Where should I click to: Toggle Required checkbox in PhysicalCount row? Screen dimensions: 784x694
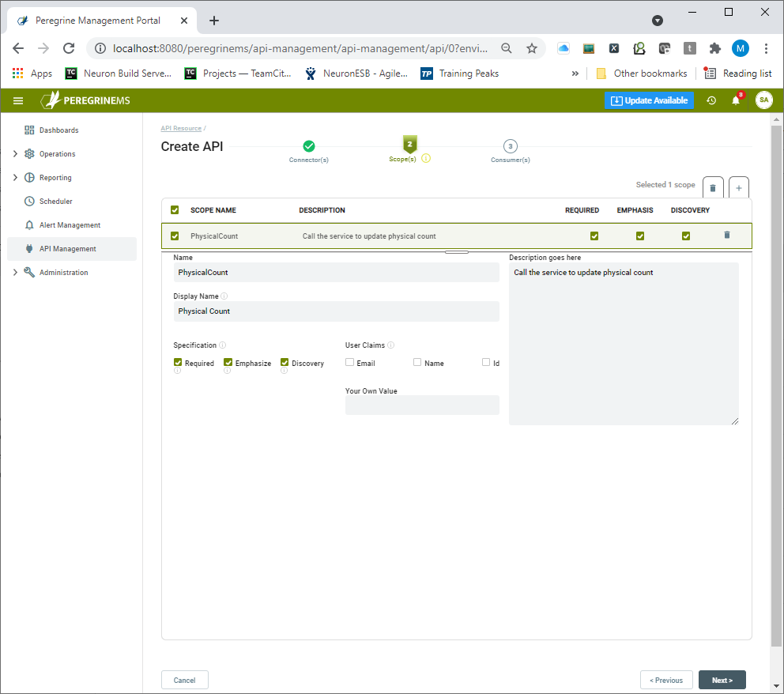[594, 236]
